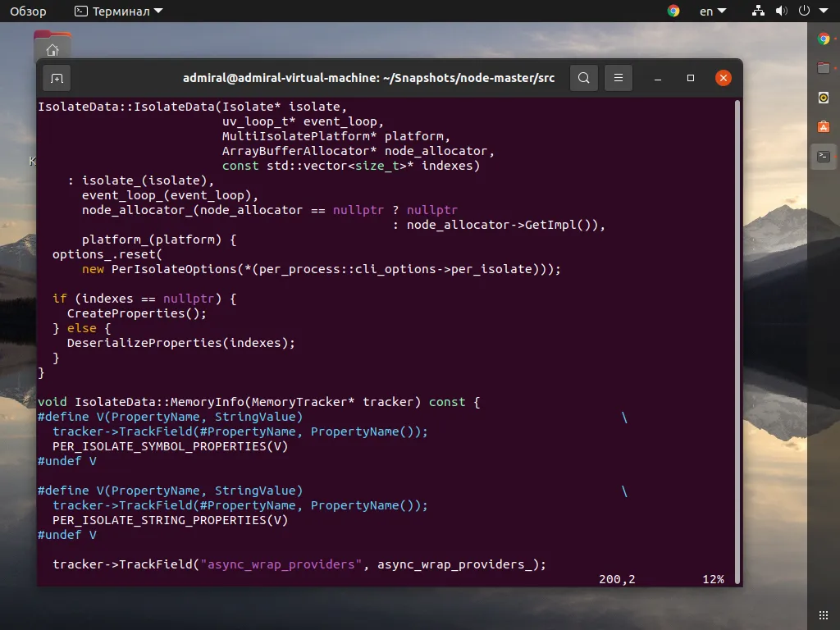Click 'if (indexes == nullptr) {' line

144,299
